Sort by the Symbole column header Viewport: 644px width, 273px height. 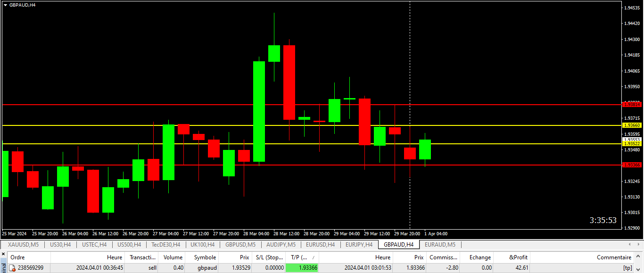(x=202, y=257)
